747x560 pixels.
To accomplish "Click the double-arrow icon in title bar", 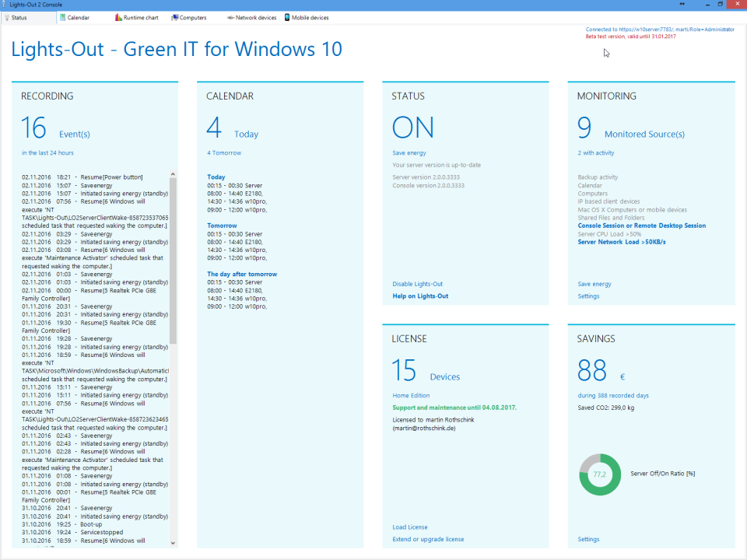I will [682, 4].
